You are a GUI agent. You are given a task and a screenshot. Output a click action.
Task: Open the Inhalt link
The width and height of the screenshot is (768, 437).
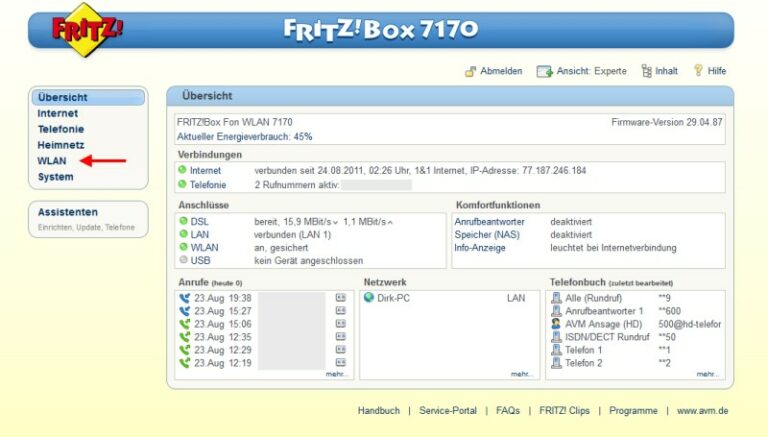coord(667,71)
